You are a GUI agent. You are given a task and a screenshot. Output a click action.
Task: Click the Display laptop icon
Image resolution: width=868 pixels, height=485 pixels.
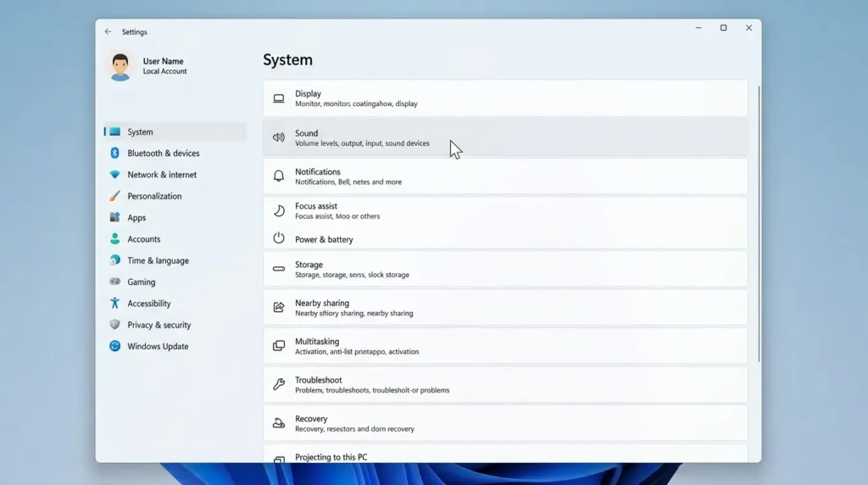click(x=279, y=98)
